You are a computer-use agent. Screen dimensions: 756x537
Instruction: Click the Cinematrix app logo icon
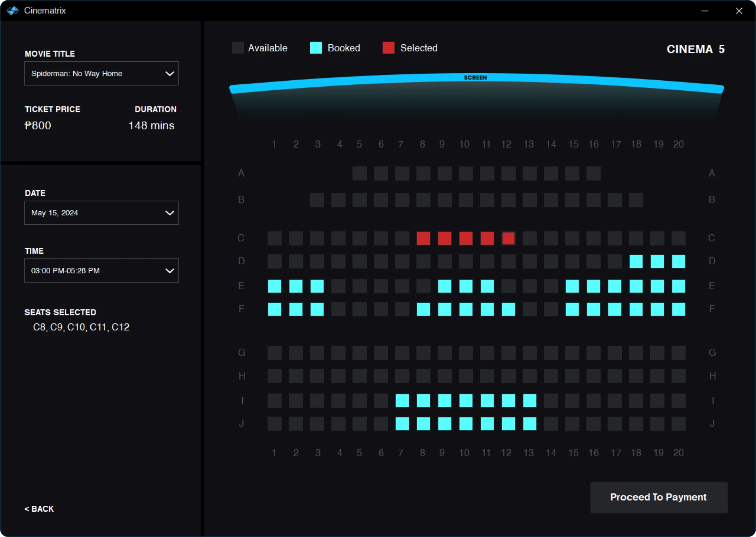click(13, 11)
